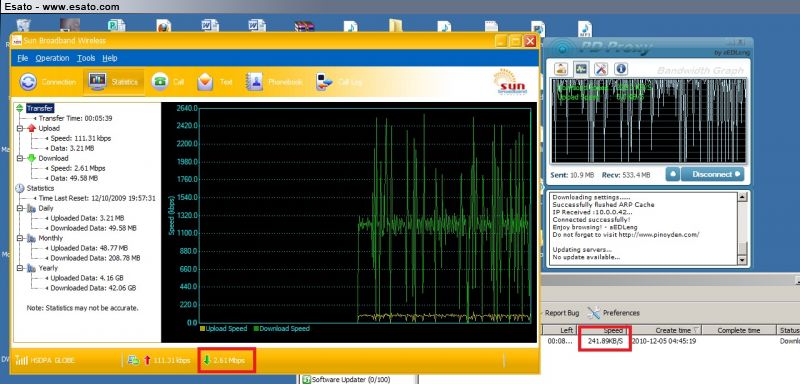
Task: Select the Statistics tree root
Action: pyautogui.click(x=40, y=188)
